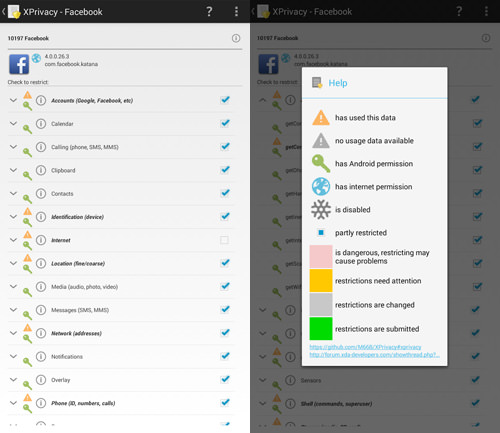Uncheck Location (fine/coarse) restriction checkbox
The height and width of the screenshot is (433, 500).
coord(225,263)
